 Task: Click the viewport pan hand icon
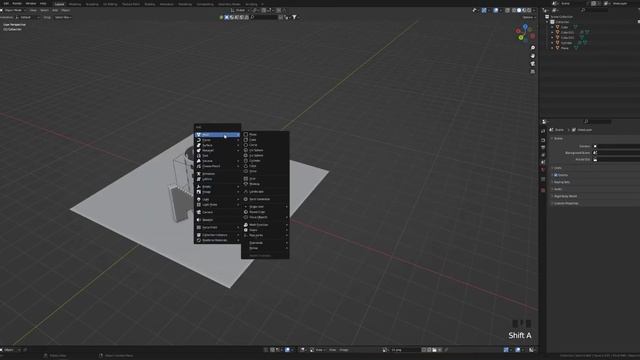click(533, 56)
